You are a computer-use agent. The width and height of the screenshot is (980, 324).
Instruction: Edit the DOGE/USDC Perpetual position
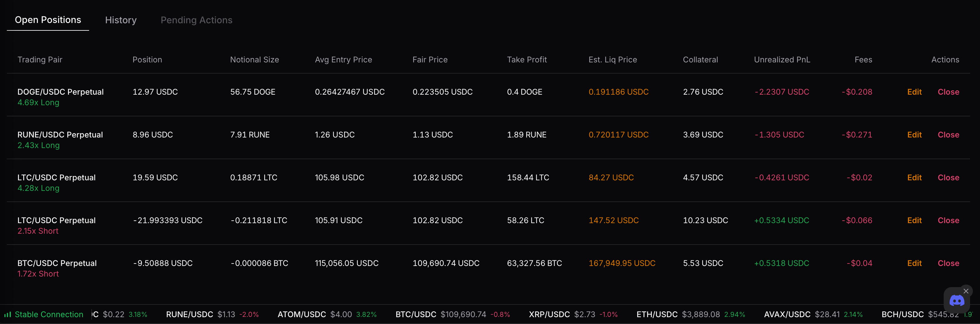point(914,92)
